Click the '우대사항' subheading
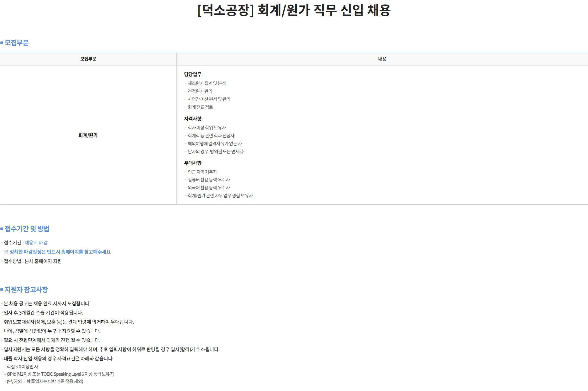This screenshot has width=588, height=391. click(x=193, y=163)
